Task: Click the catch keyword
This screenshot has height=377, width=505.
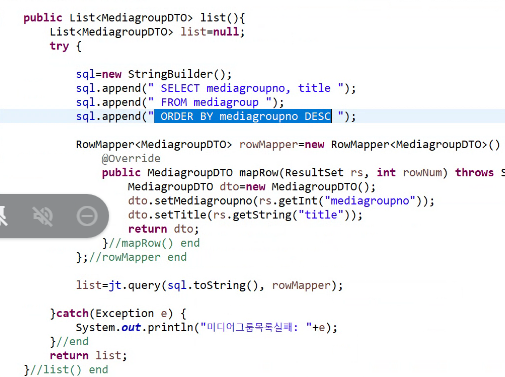Action: 72,313
